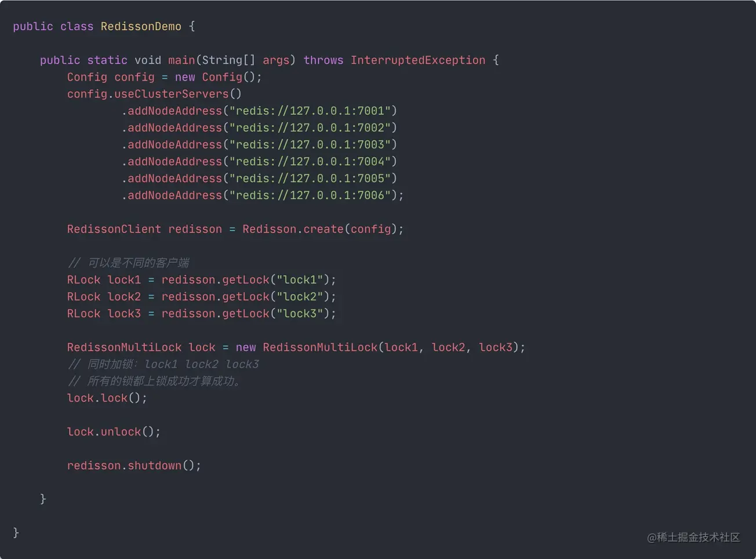The height and width of the screenshot is (559, 756).
Task: Click the 'throws' keyword
Action: coord(324,60)
